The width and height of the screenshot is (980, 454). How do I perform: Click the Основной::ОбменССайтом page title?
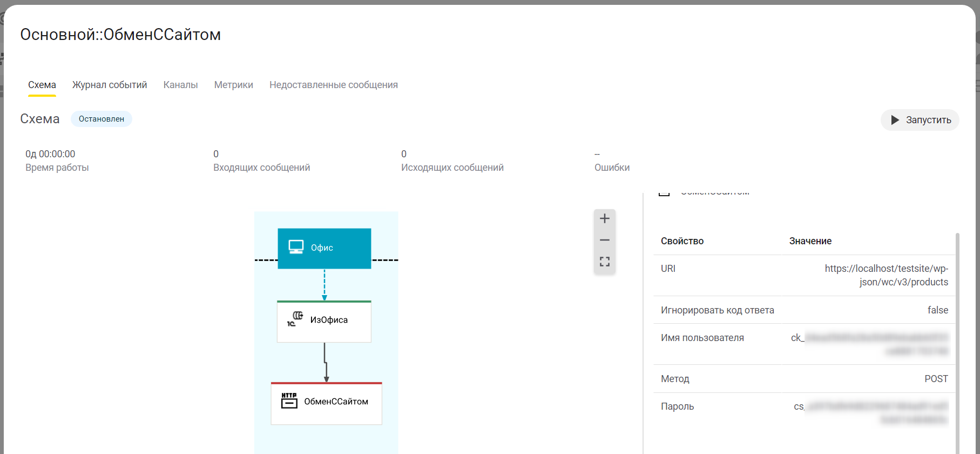point(120,35)
